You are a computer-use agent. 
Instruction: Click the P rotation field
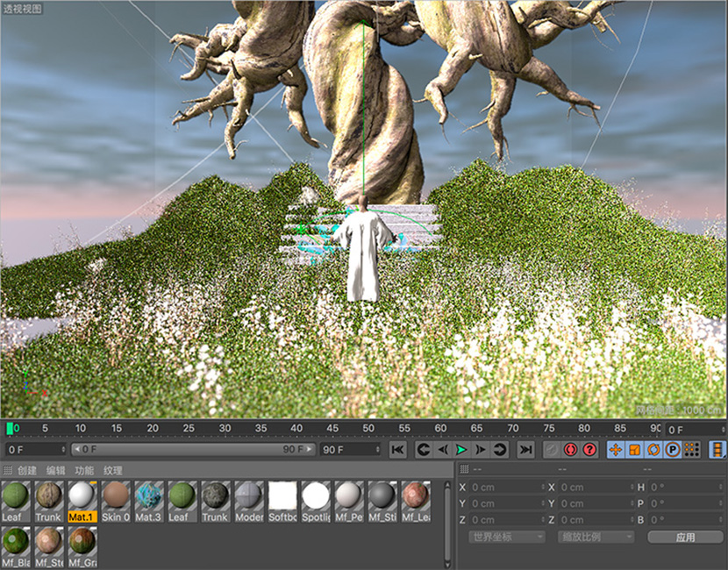coord(685,503)
